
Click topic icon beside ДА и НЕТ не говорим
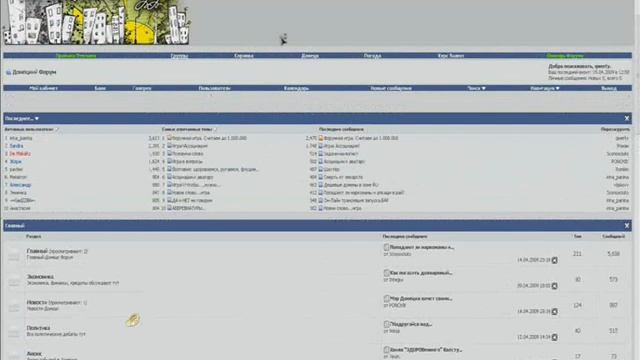[x=169, y=200]
